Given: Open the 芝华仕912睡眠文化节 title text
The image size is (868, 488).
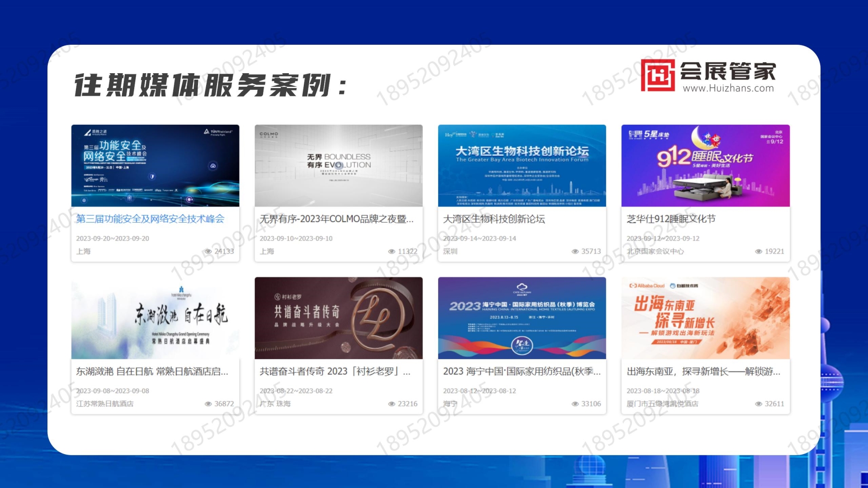Looking at the screenshot, I should point(671,219).
